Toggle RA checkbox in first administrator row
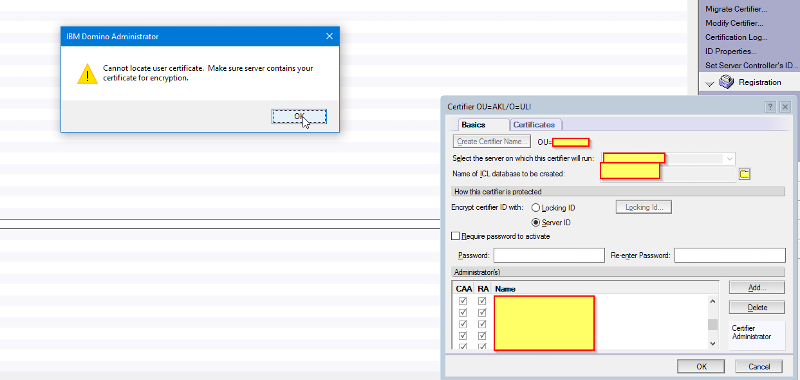800x380 pixels. pyautogui.click(x=482, y=301)
